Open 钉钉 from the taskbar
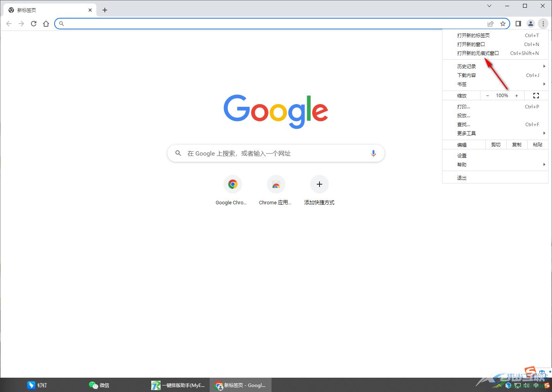Viewport: 552px width, 392px height. (37, 385)
